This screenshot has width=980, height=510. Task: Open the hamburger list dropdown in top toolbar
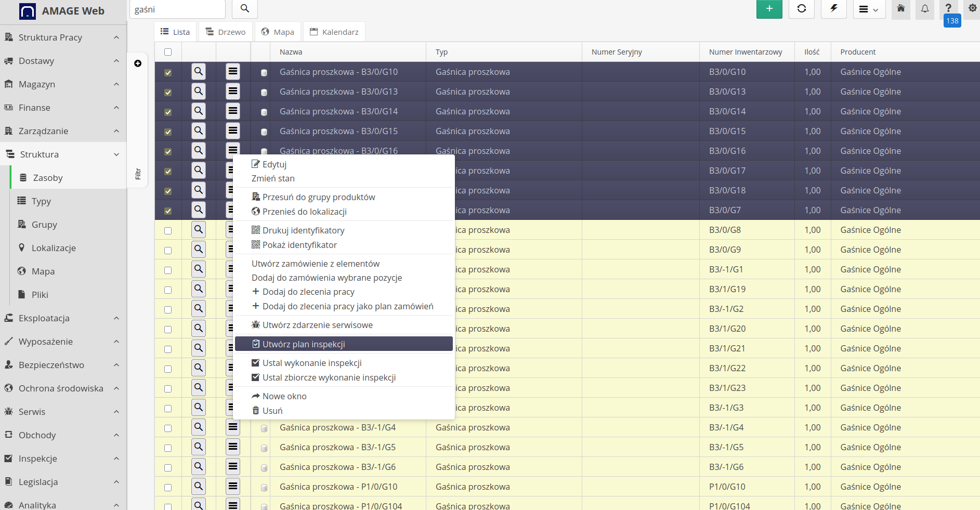tap(869, 9)
